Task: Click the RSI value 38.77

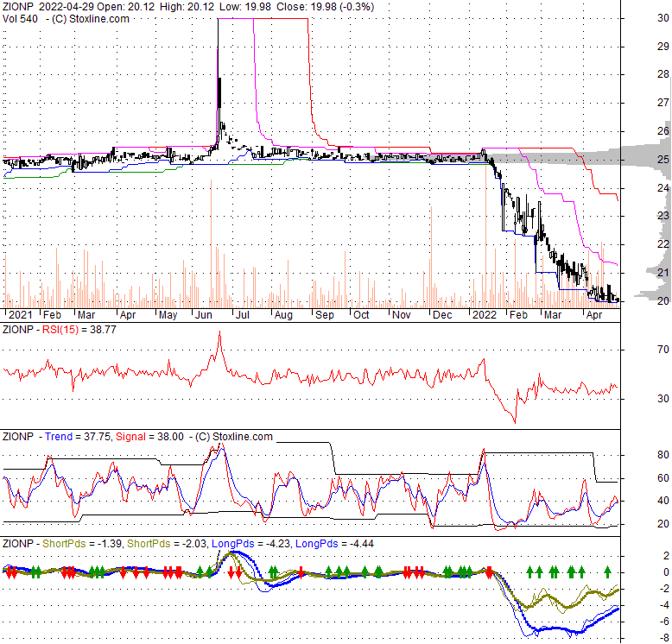Action: [x=103, y=329]
